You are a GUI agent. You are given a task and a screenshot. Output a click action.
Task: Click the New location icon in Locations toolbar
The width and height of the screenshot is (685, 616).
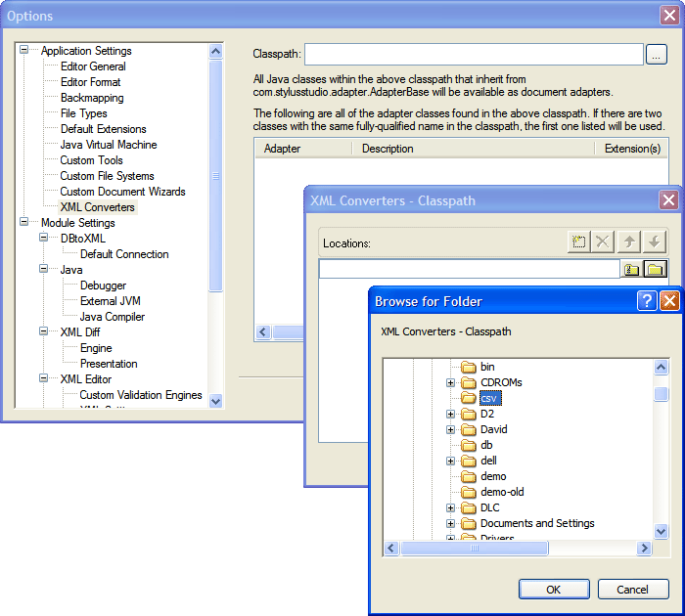pos(579,242)
